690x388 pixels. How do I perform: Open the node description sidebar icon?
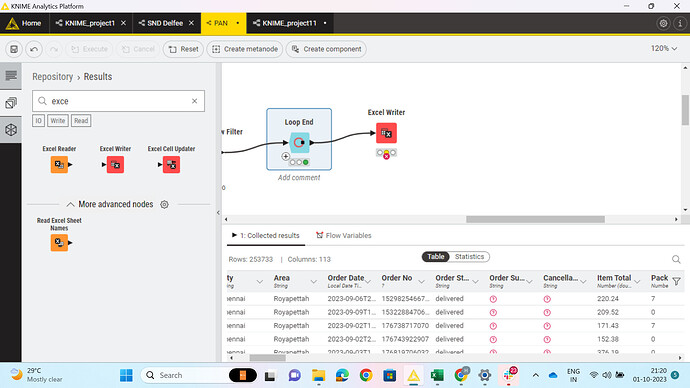11,76
